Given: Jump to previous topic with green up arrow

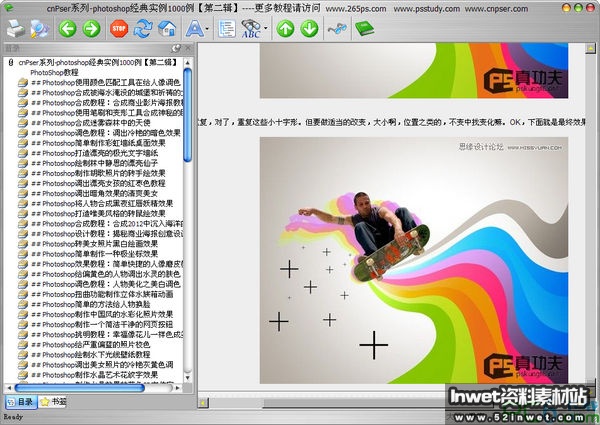Looking at the screenshot, I should tap(285, 29).
